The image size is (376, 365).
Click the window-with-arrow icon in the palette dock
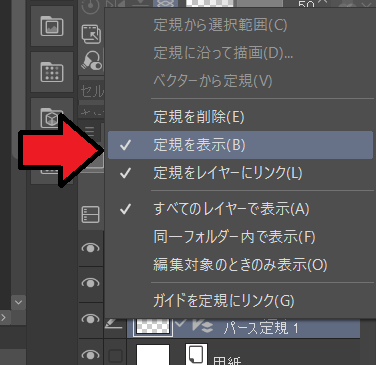(x=91, y=34)
